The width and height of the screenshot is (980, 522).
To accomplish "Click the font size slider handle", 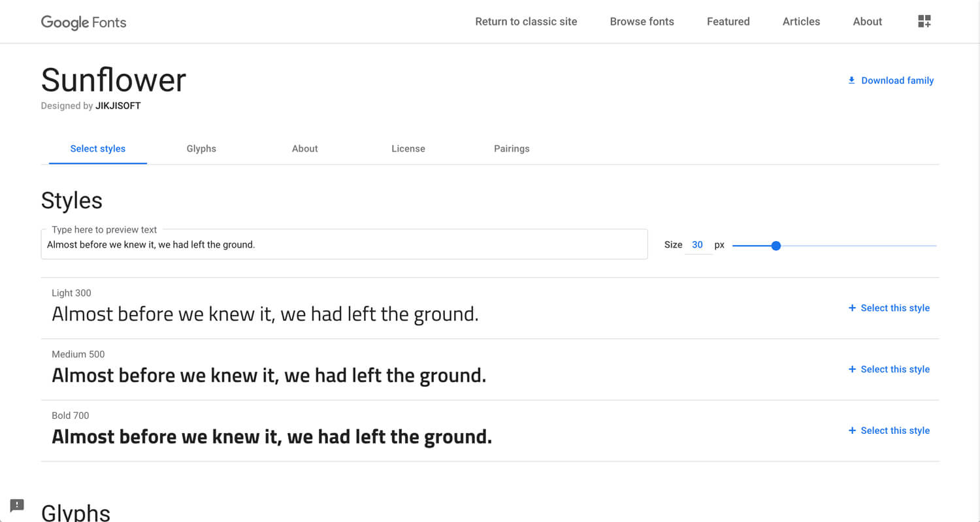I will (x=776, y=246).
